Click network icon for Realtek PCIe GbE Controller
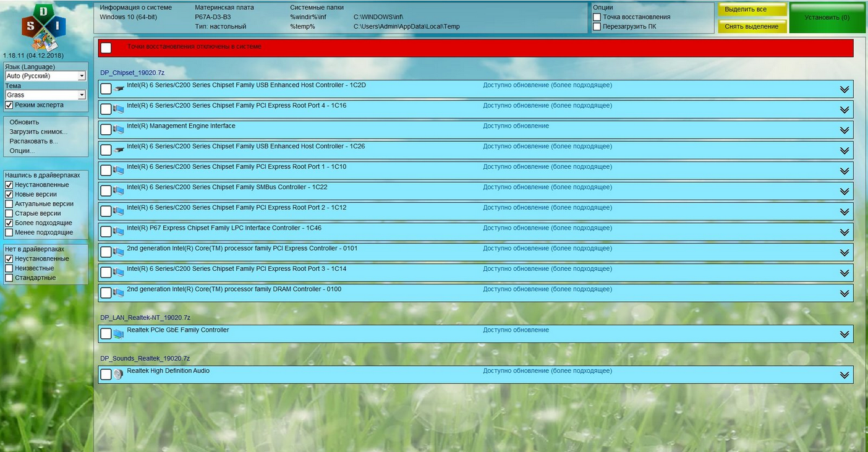Screen dimensions: 868x452 tap(119, 334)
